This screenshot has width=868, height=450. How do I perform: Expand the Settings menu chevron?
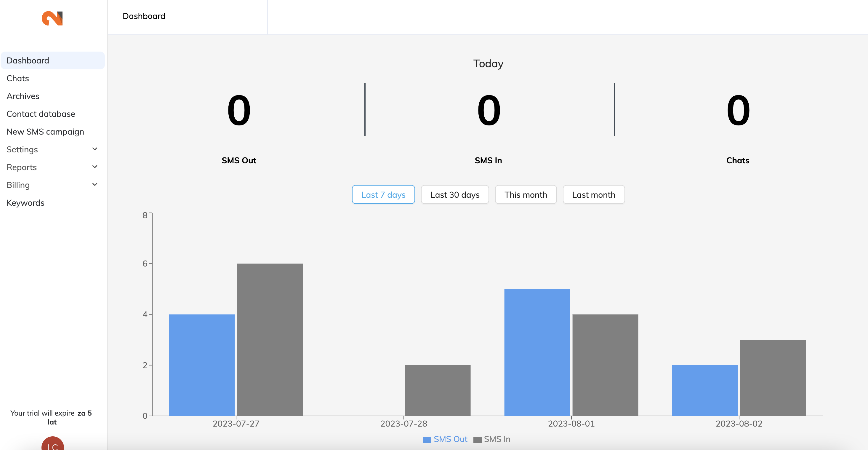(x=95, y=149)
